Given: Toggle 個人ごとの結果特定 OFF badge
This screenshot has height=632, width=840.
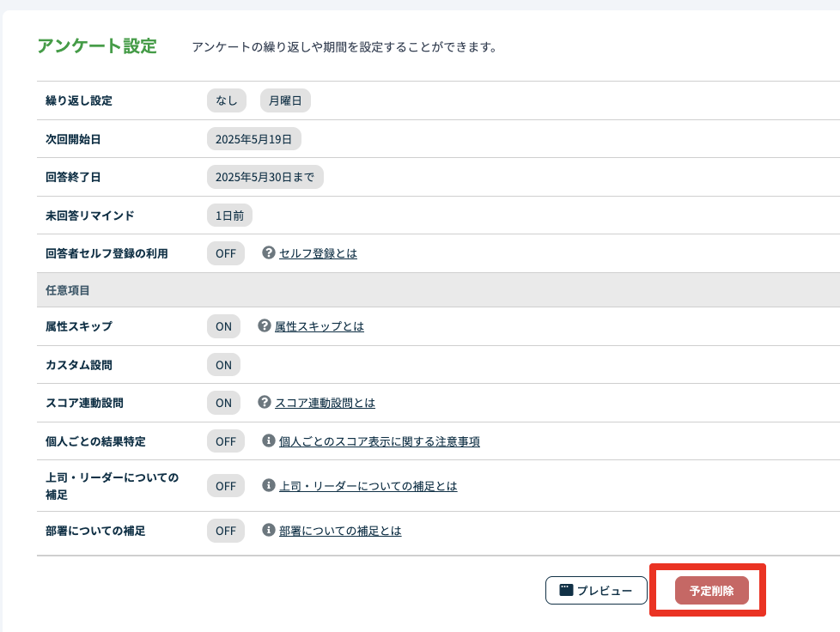Looking at the screenshot, I should (226, 441).
